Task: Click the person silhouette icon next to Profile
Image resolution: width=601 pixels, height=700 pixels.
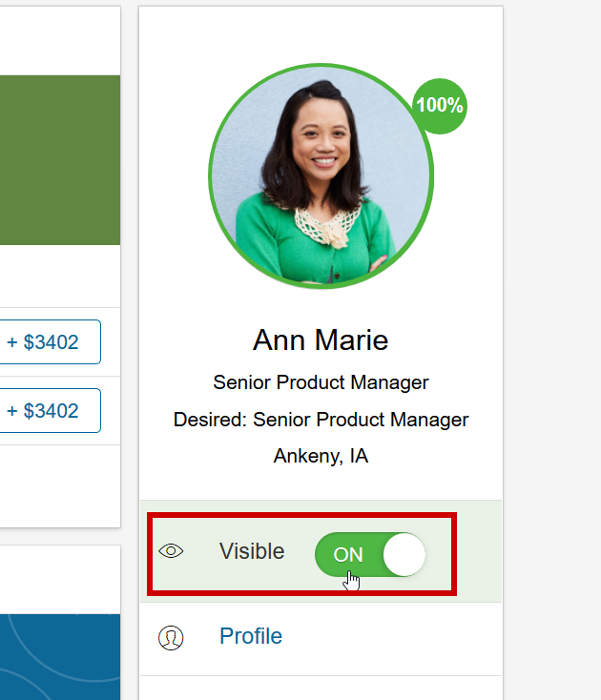Action: [x=171, y=637]
